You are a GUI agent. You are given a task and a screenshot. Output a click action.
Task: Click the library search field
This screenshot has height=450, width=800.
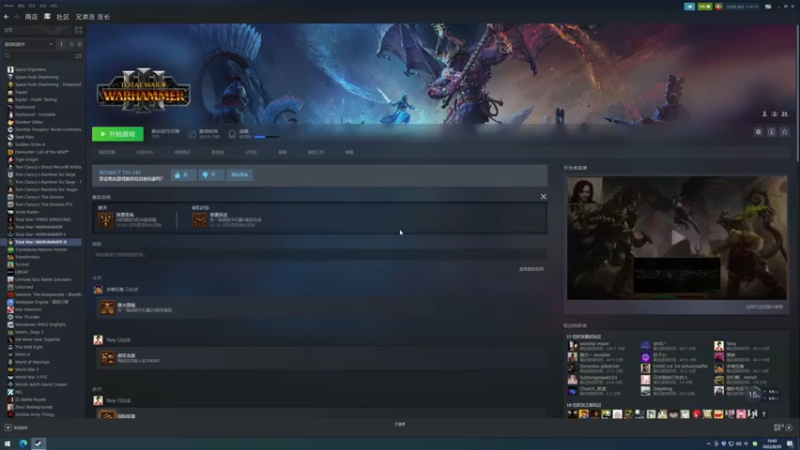[x=38, y=56]
